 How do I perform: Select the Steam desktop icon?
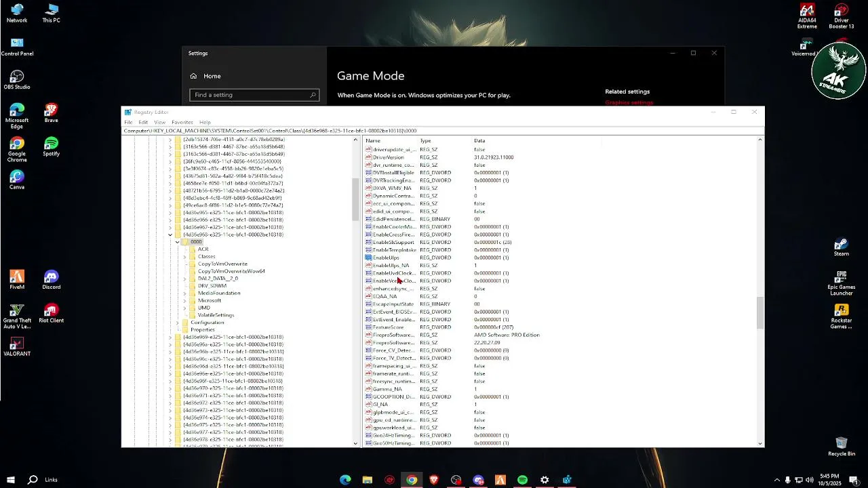point(842,247)
